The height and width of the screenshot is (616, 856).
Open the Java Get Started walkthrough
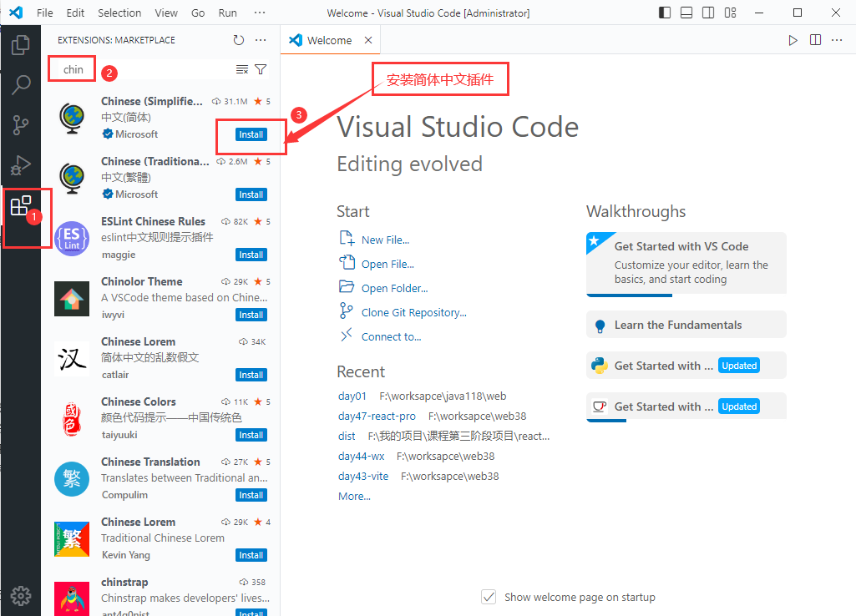tap(686, 406)
